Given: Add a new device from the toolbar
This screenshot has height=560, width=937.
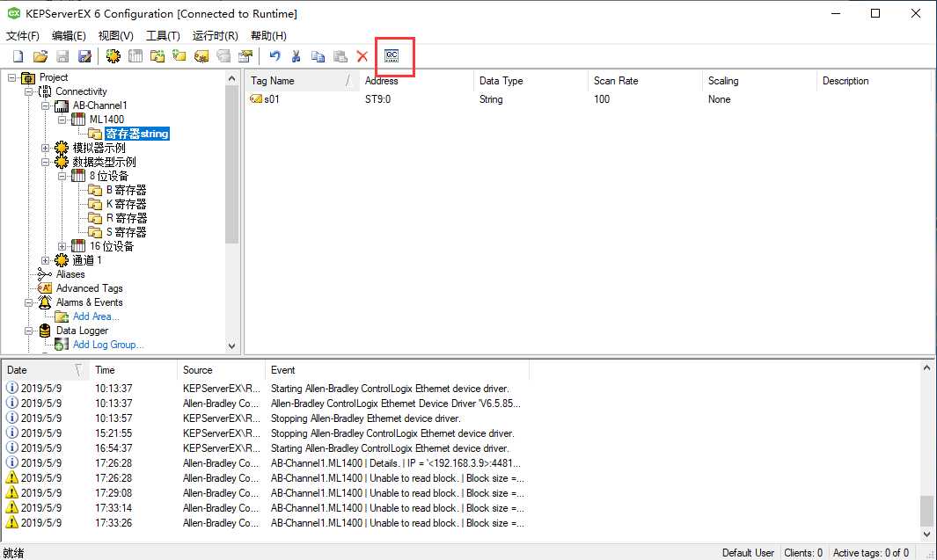Looking at the screenshot, I should coord(135,56).
